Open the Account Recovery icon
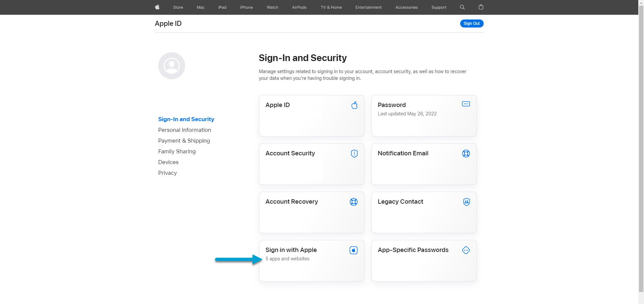 [353, 202]
